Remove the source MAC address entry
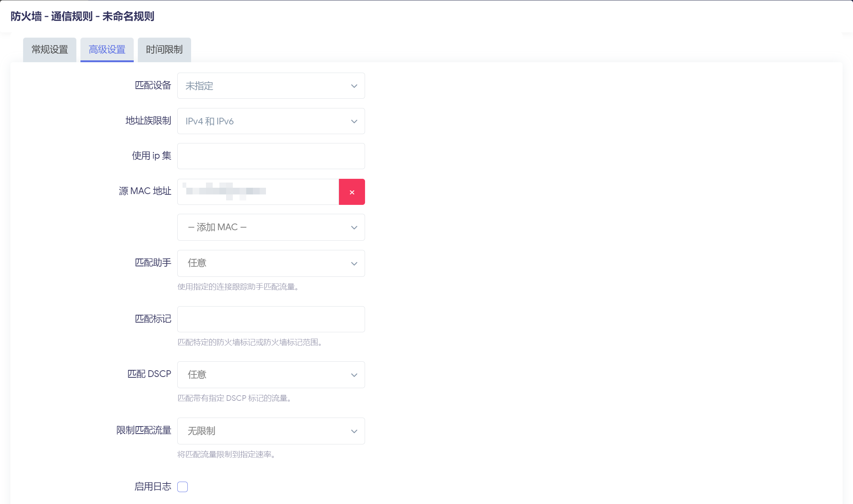This screenshot has width=853, height=504. (352, 192)
